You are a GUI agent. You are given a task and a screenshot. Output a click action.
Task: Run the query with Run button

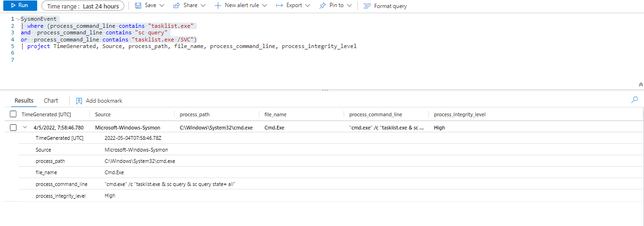pyautogui.click(x=19, y=6)
